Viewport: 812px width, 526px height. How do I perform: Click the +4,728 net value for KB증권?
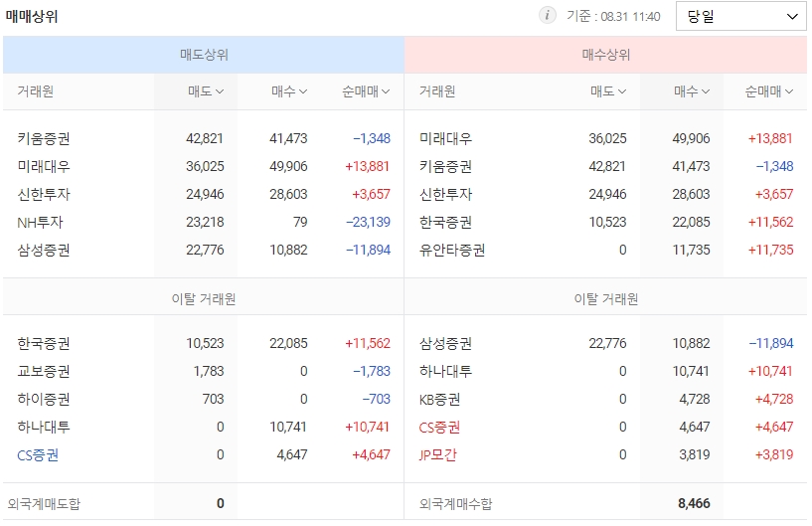(774, 400)
